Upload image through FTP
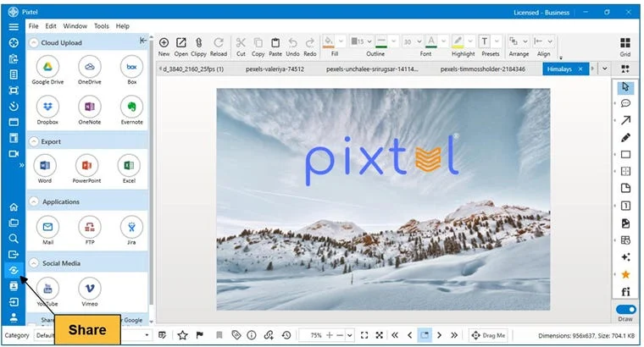 pyautogui.click(x=90, y=227)
